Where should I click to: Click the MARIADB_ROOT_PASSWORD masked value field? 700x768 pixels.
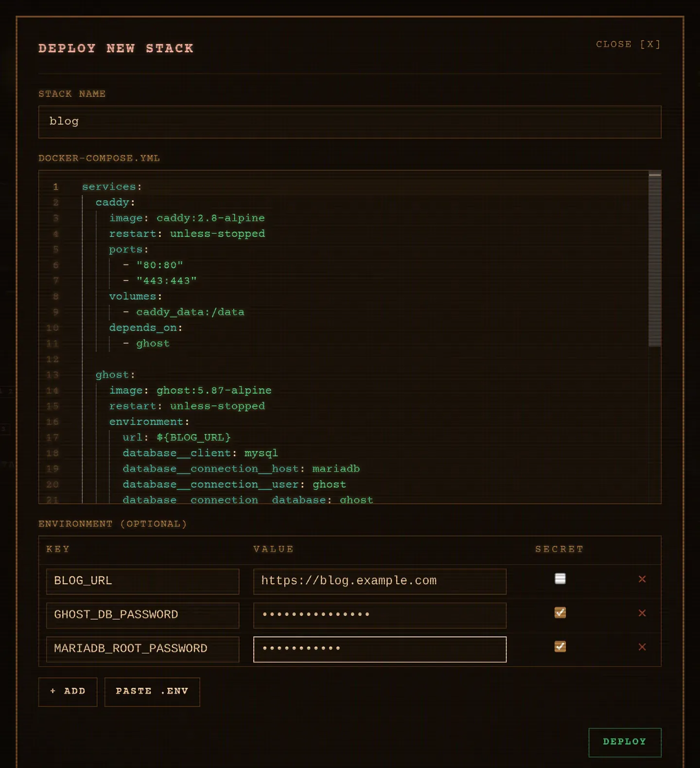click(x=380, y=649)
